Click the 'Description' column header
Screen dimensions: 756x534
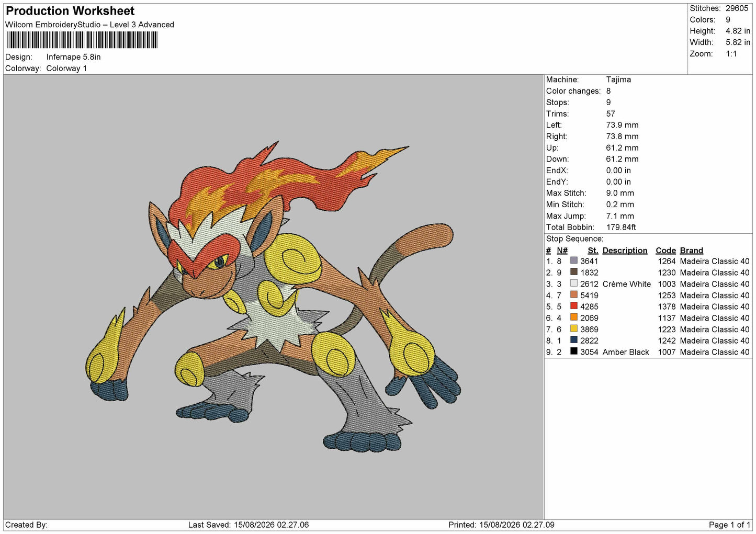(625, 251)
